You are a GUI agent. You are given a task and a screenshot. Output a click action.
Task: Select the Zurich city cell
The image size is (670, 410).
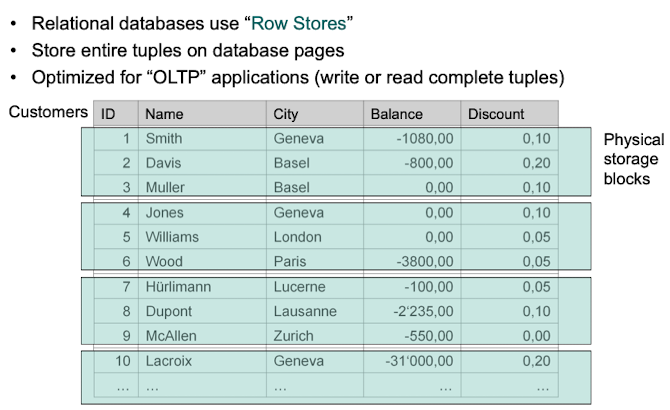pyautogui.click(x=294, y=336)
